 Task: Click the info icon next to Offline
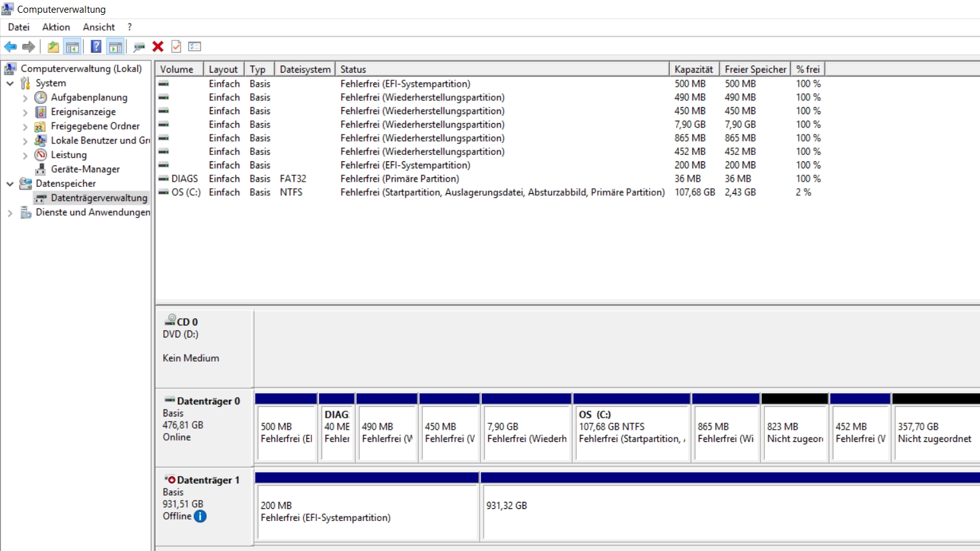[x=200, y=517]
